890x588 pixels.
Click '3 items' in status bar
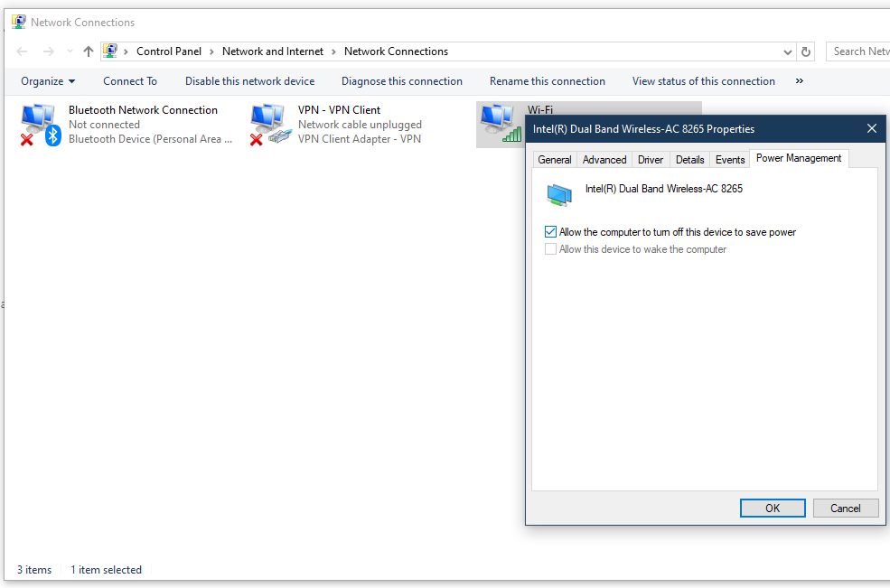pos(34,570)
